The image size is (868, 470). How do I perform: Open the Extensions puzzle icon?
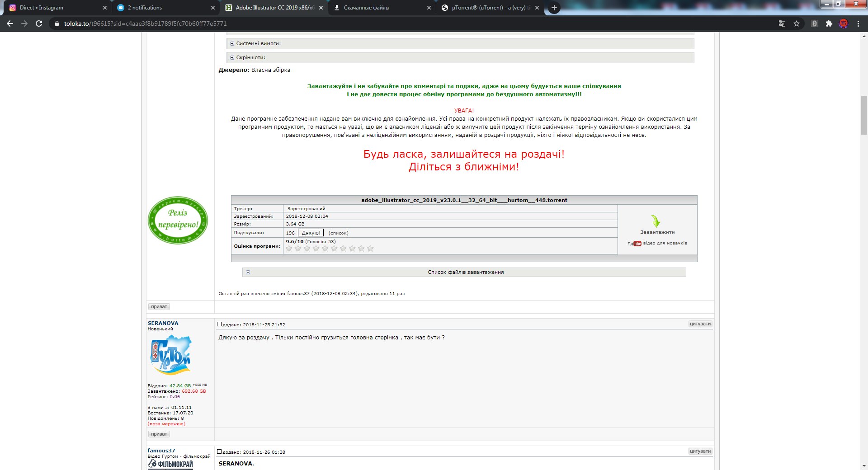click(829, 23)
